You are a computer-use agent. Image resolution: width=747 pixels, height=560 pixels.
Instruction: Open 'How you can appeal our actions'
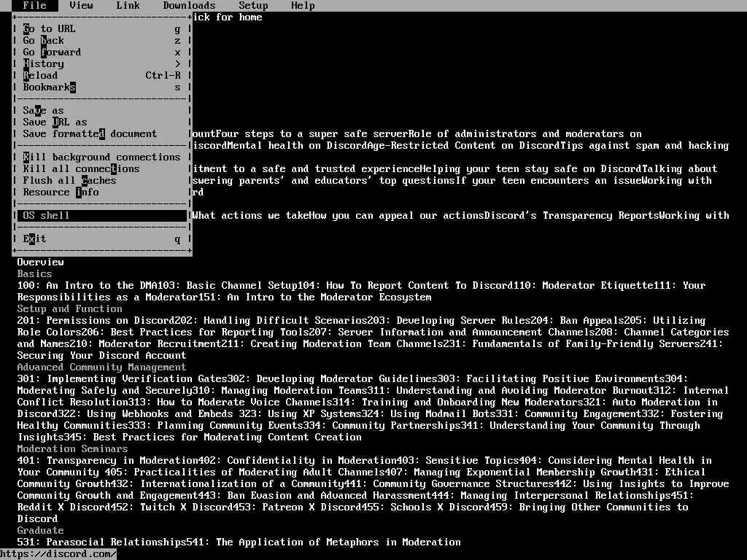click(x=396, y=216)
